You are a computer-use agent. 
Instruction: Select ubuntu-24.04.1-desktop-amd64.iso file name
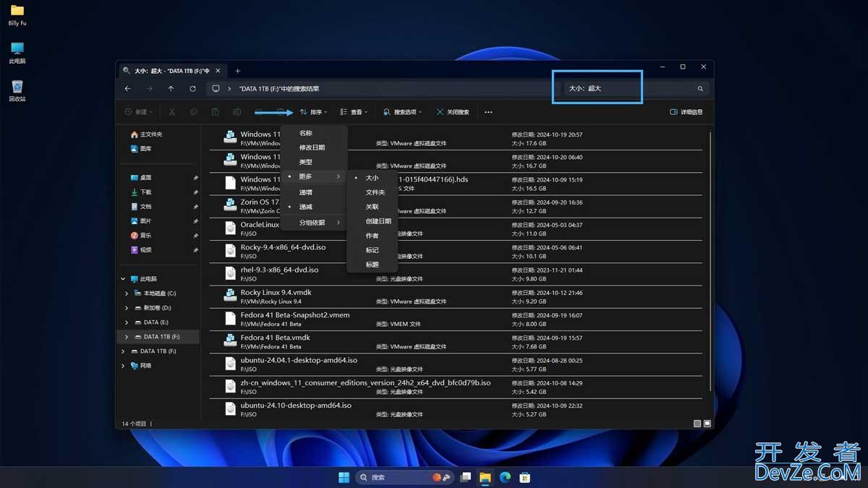point(299,360)
